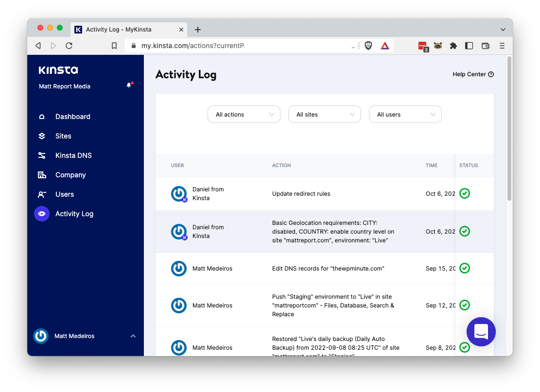
Task: Open the Brave Wallet icon
Action: coord(485,46)
